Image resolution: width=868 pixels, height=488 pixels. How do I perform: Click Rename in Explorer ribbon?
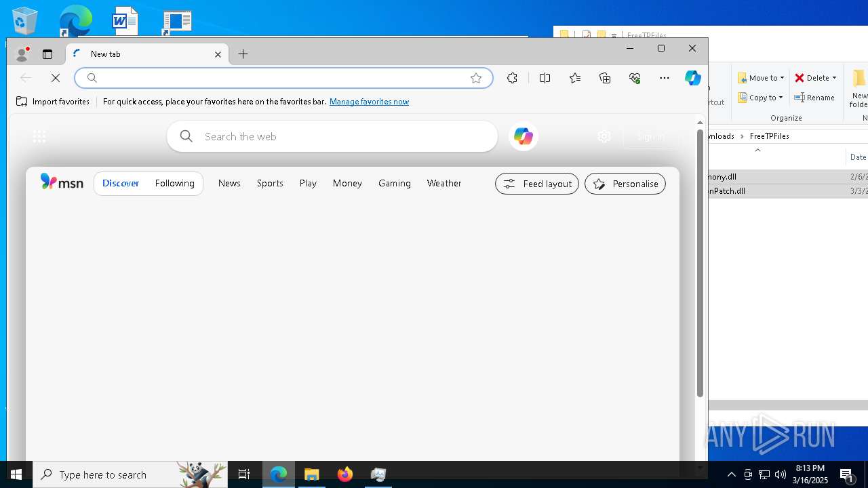[x=814, y=98]
